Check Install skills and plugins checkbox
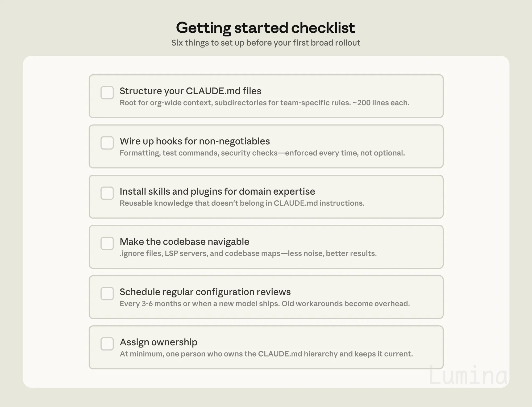Image resolution: width=532 pixels, height=407 pixels. pyautogui.click(x=107, y=193)
